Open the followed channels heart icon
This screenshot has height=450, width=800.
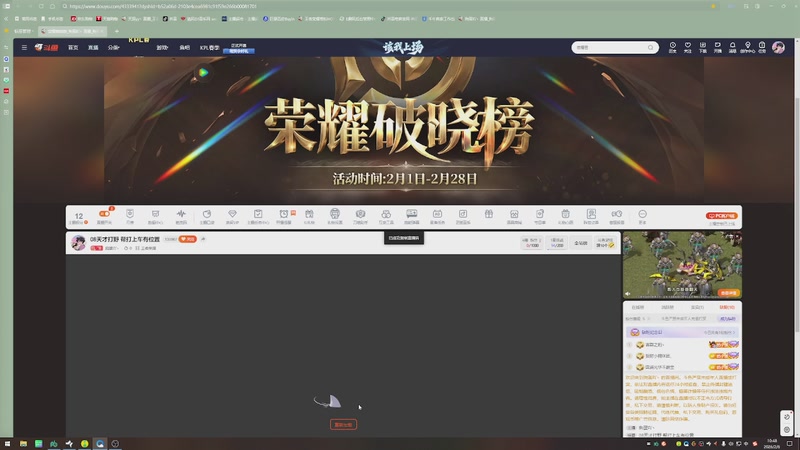point(688,47)
